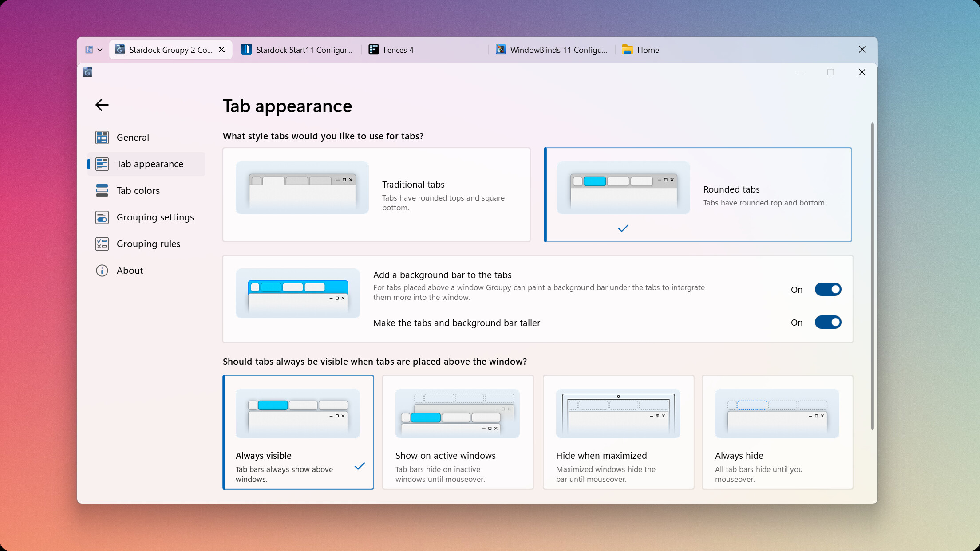The width and height of the screenshot is (980, 551).
Task: Click the back arrow to previous page
Action: pyautogui.click(x=102, y=105)
